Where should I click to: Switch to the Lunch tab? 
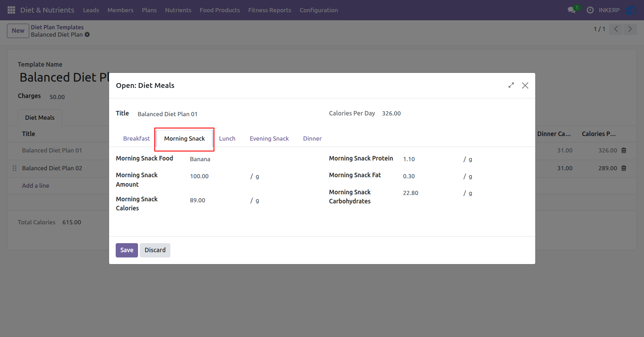point(227,138)
